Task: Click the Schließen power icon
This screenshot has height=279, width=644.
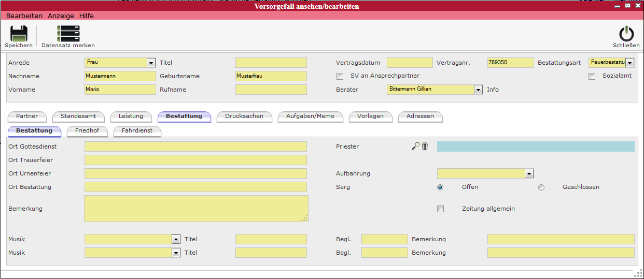Action: (626, 34)
